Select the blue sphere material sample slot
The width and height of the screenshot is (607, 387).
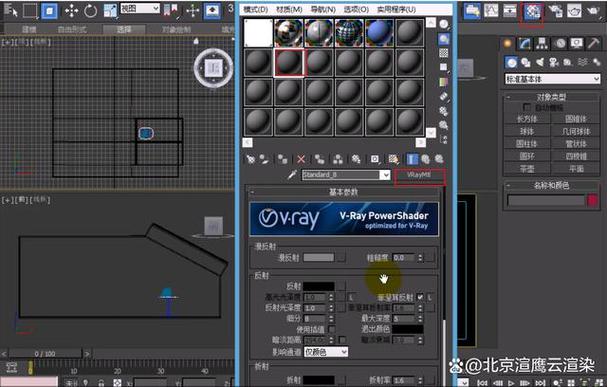tap(379, 33)
